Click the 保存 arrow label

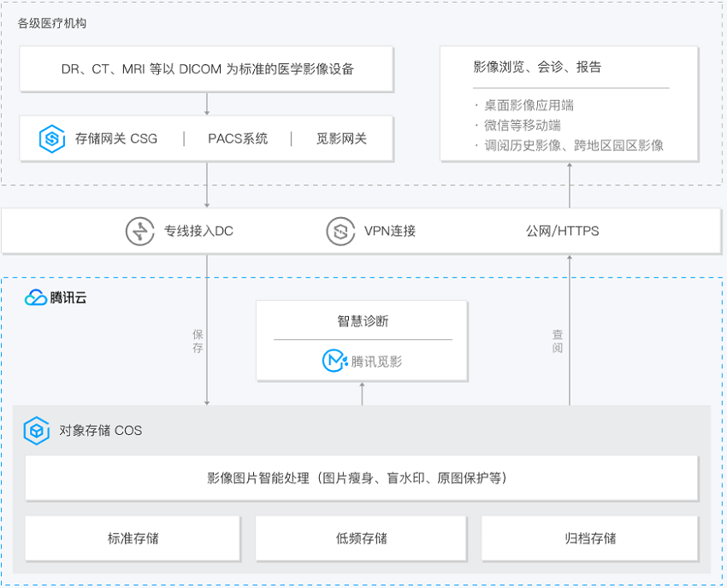tap(198, 341)
